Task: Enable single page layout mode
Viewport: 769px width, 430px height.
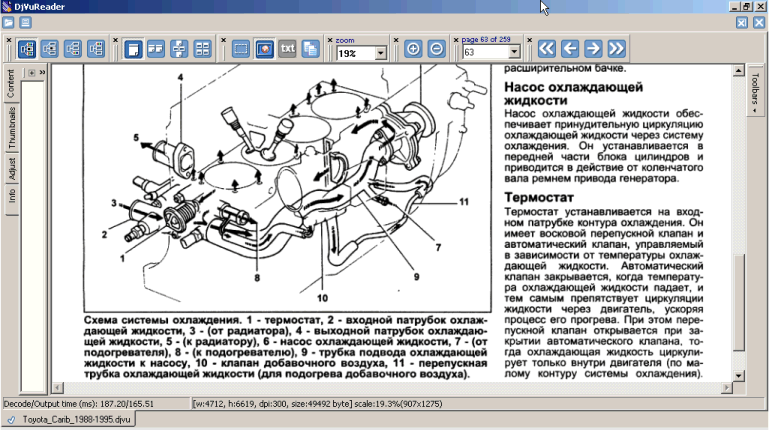Action: point(134,48)
